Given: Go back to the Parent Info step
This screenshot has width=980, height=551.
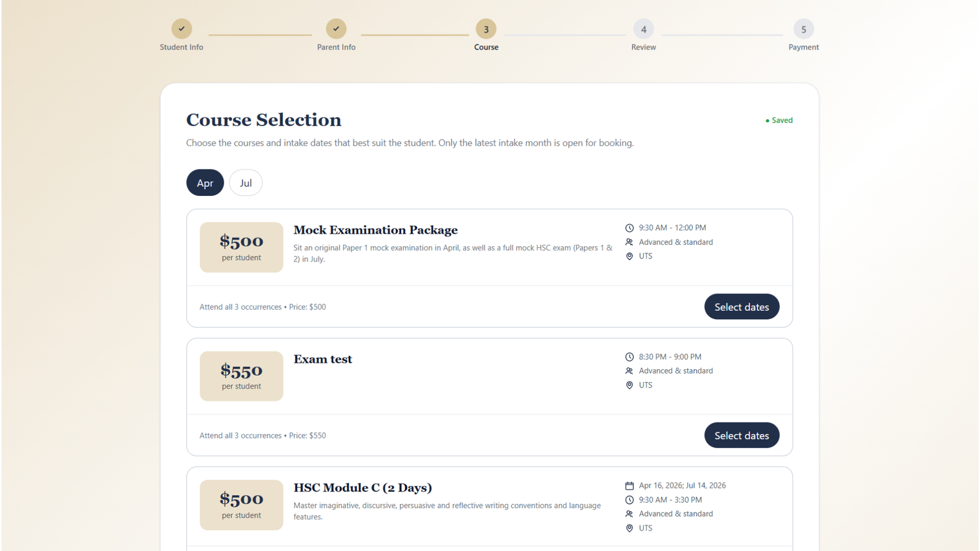Looking at the screenshot, I should 336,29.
